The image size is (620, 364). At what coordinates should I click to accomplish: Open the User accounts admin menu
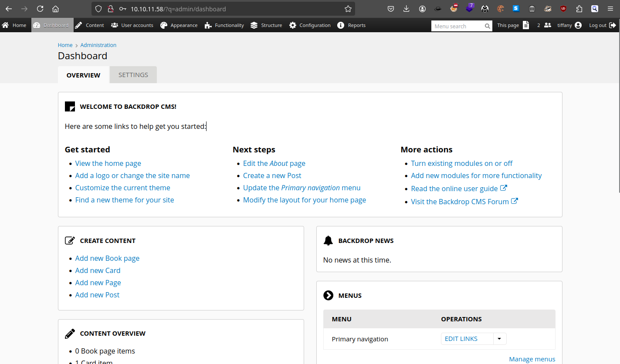pos(132,25)
